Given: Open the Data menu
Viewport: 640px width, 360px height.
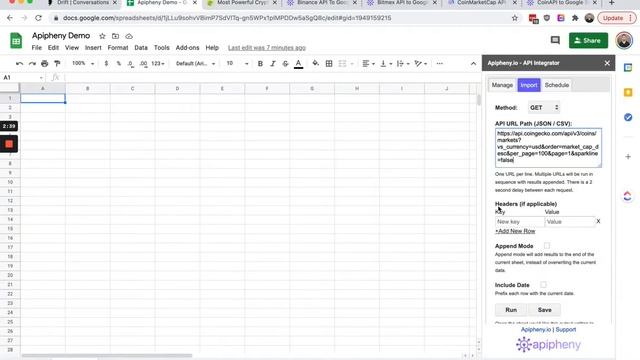Looking at the screenshot, I should 141,48.
